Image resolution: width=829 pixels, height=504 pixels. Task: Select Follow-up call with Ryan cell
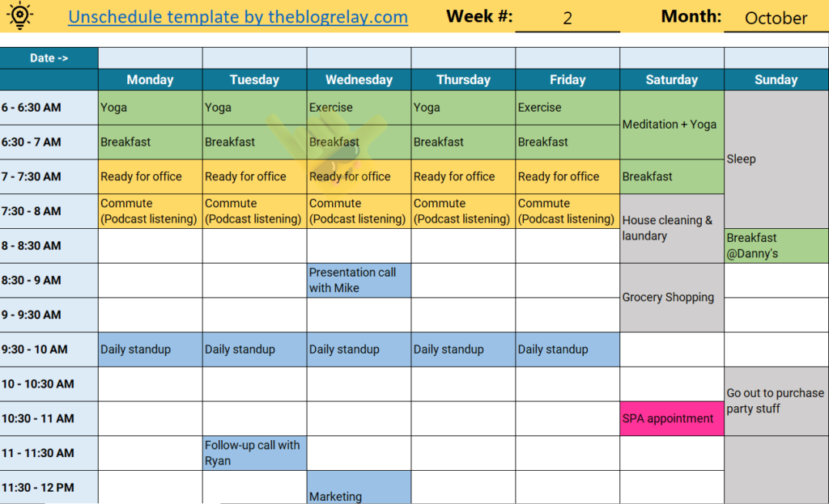click(x=254, y=453)
